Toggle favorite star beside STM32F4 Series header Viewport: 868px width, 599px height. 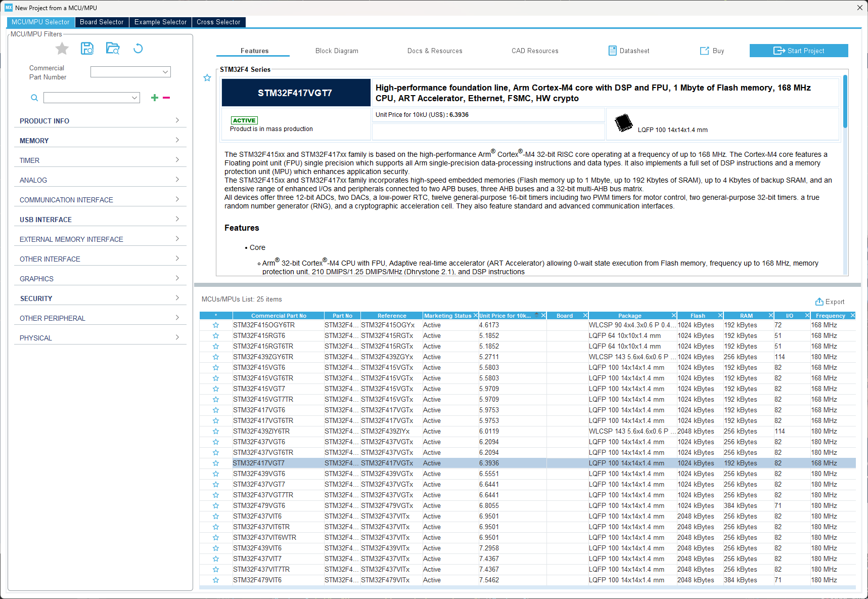[207, 78]
